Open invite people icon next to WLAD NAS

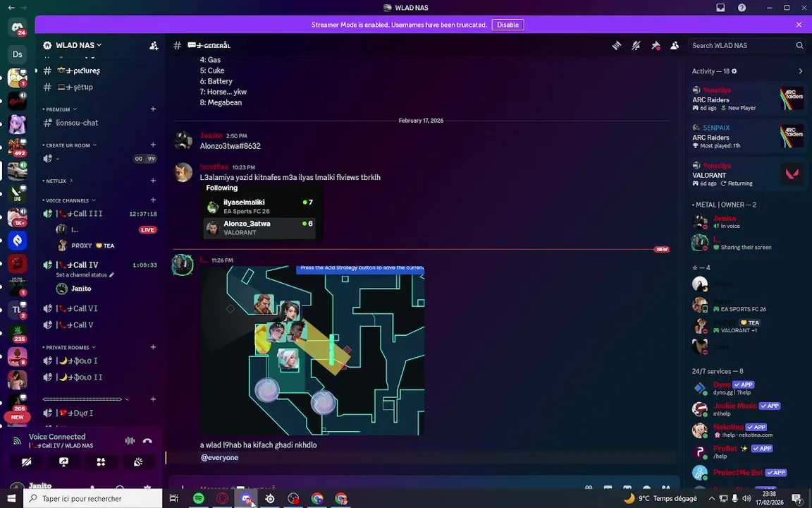(x=154, y=46)
